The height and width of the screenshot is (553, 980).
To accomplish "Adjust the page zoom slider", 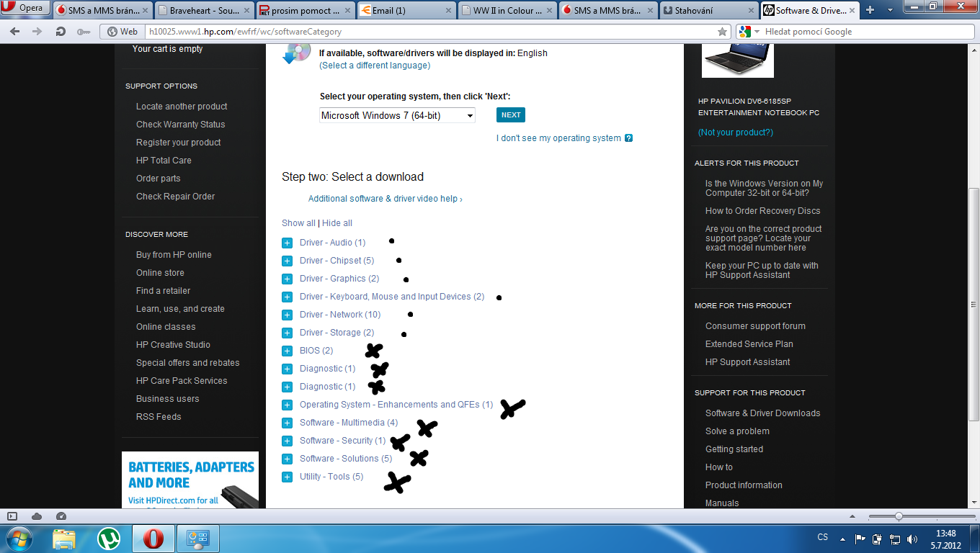I will coord(899,516).
